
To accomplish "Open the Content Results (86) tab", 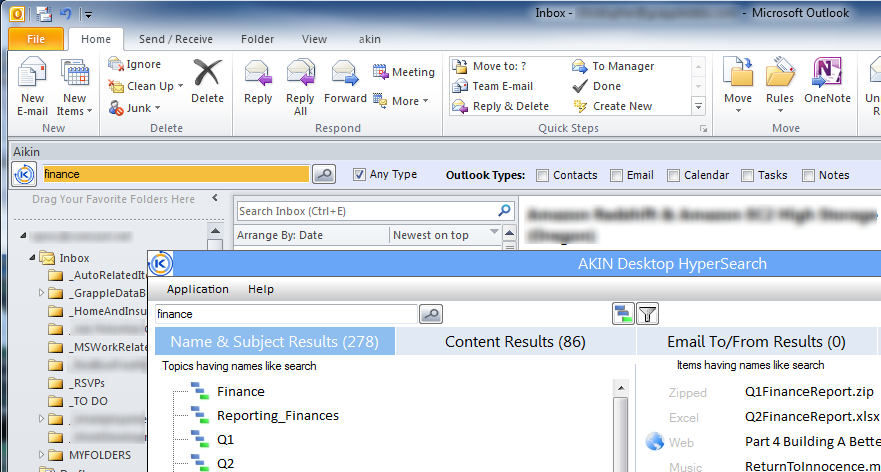I will [x=515, y=342].
